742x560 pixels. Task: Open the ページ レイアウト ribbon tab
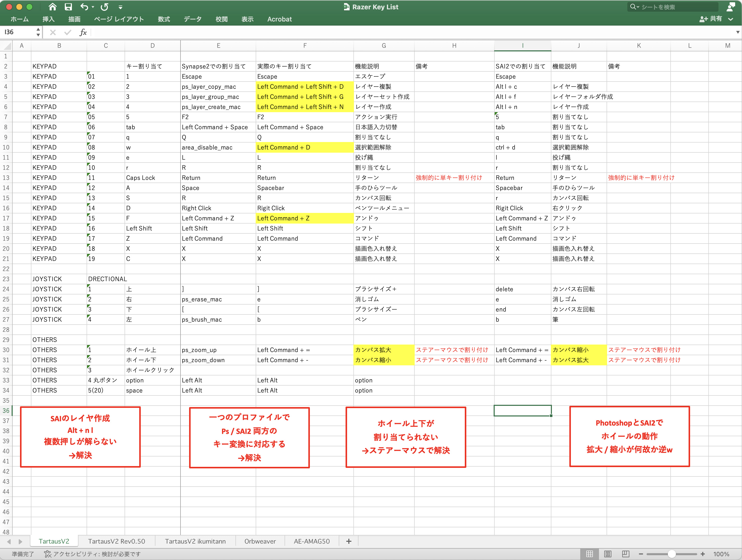pos(119,19)
